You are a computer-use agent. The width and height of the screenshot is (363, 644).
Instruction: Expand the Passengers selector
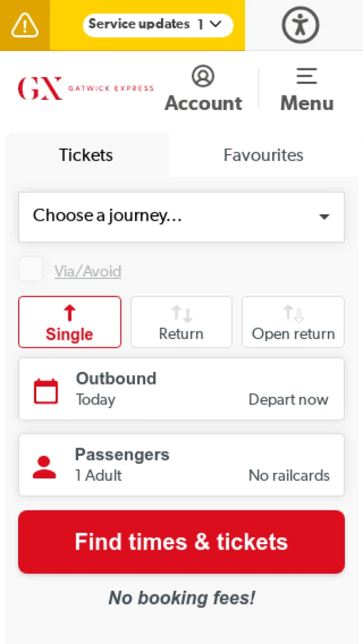[181, 465]
